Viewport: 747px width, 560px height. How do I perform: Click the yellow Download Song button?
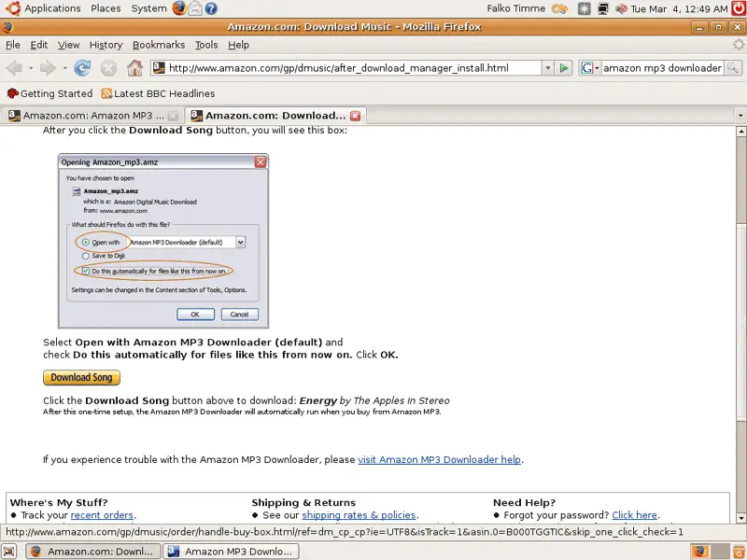point(81,378)
